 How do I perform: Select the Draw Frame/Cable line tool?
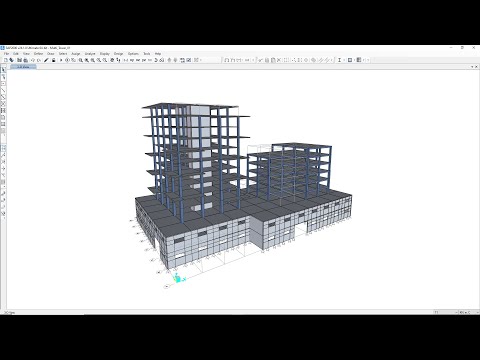3,90
